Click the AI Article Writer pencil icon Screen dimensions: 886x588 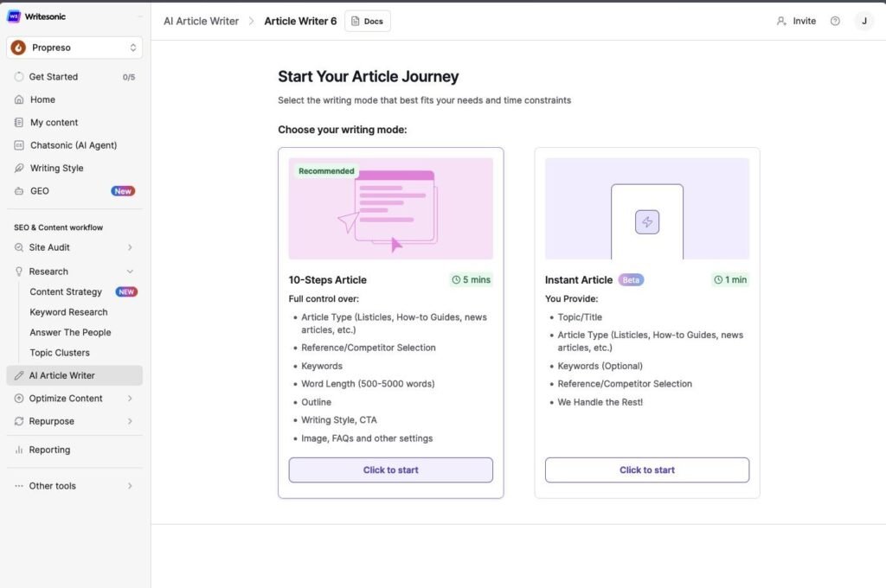tap(19, 375)
